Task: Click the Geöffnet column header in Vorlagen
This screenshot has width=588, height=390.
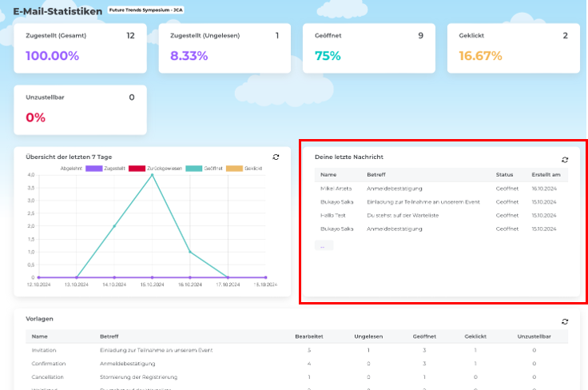Action: point(424,336)
